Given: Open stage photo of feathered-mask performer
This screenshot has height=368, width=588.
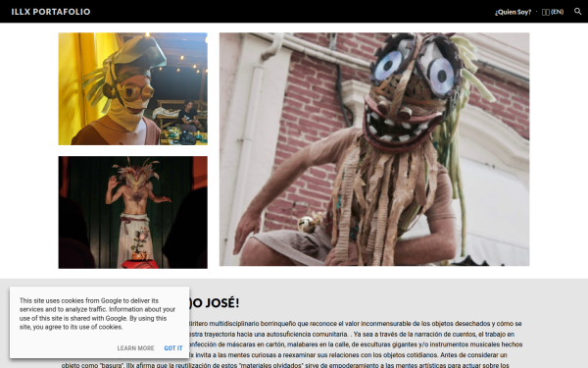Looking at the screenshot, I should [x=132, y=212].
